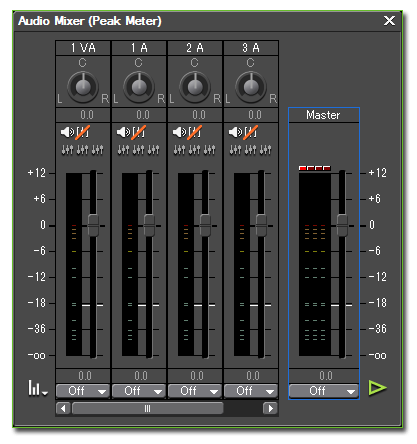Click the 2 A volume fader handle
The height and width of the screenshot is (444, 417).
[x=205, y=226]
